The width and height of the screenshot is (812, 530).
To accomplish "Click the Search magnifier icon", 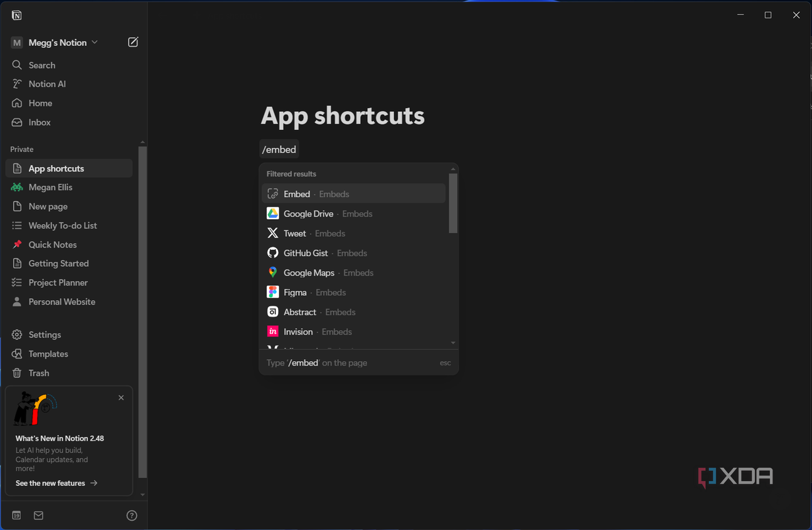I will pos(17,65).
